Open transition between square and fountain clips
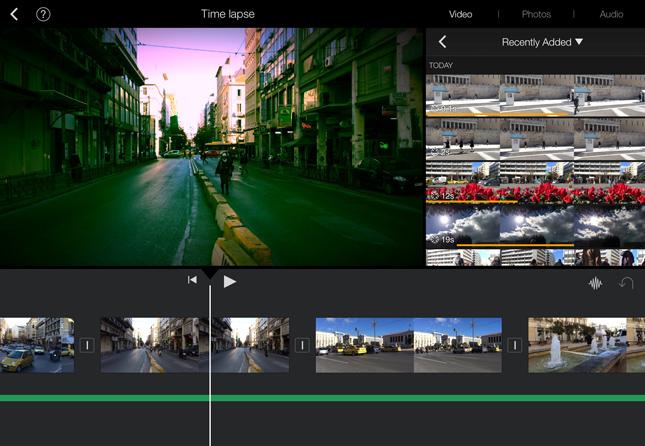Image resolution: width=645 pixels, height=446 pixels. click(515, 345)
